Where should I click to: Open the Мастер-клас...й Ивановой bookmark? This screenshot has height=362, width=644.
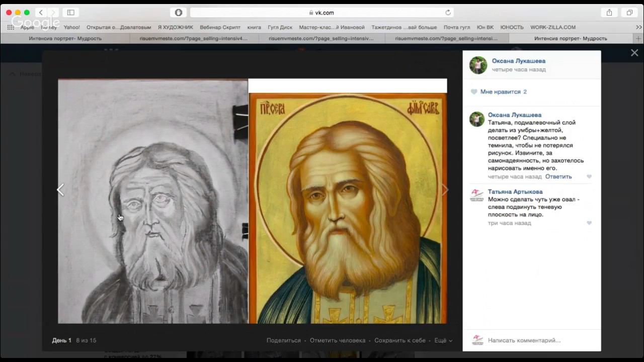pyautogui.click(x=332, y=27)
